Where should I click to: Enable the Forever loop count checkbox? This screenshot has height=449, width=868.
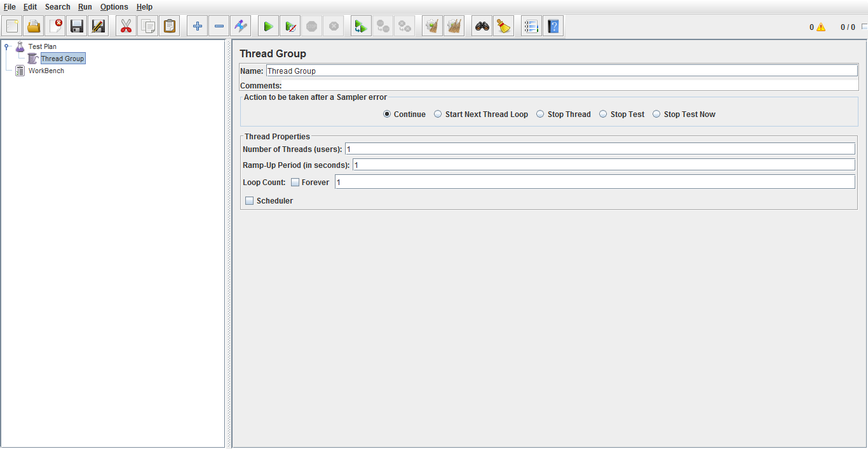pyautogui.click(x=295, y=182)
